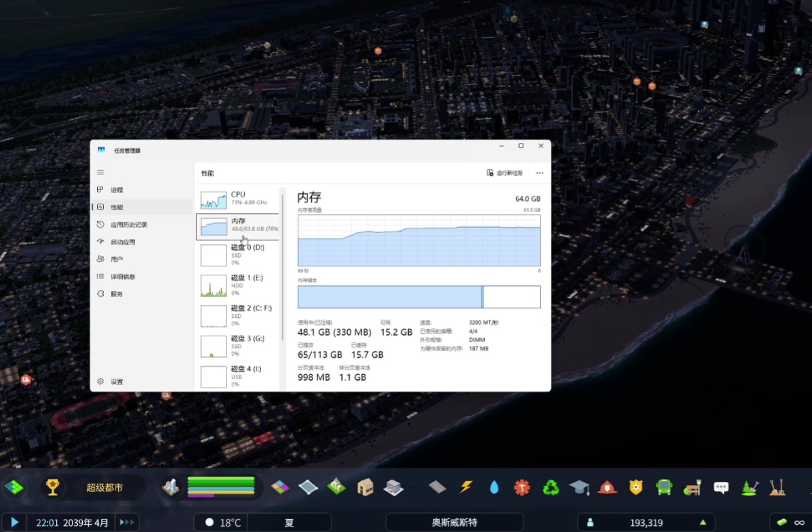Switch to 进程 (Processes) page
Screen dimensions: 812x532
click(117, 190)
